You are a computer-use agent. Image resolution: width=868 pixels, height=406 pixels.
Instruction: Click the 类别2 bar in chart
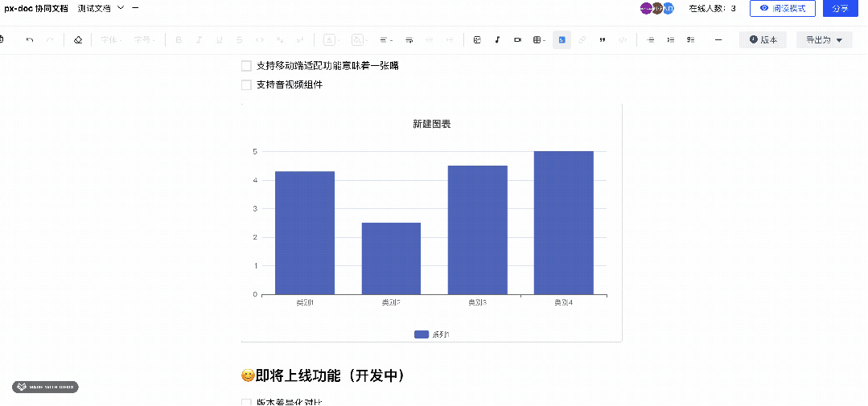391,258
